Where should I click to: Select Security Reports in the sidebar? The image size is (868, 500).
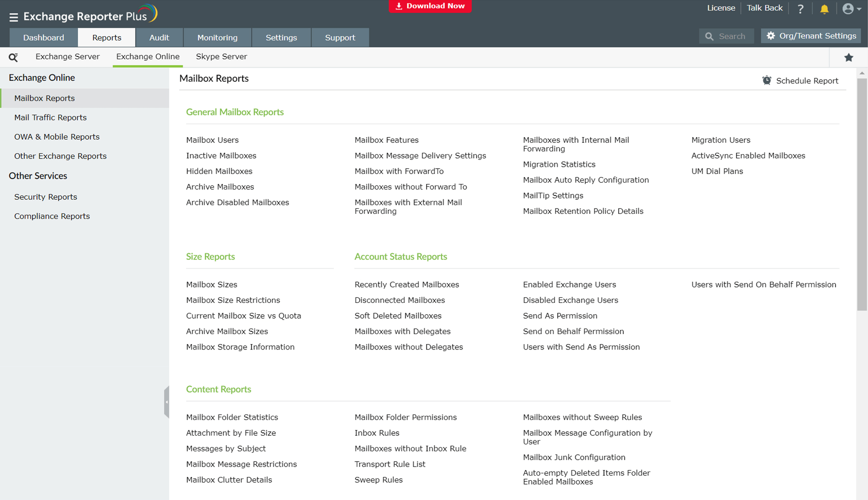point(45,197)
